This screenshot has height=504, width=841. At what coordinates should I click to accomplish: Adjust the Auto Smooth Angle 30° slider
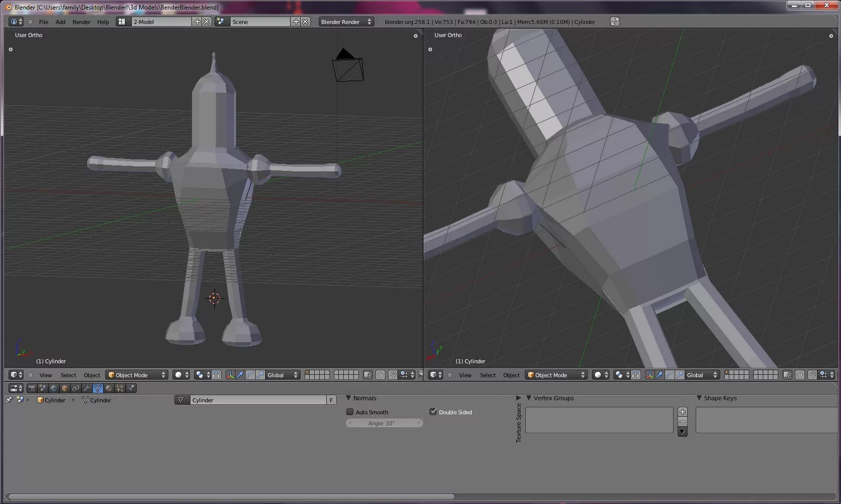(x=384, y=423)
